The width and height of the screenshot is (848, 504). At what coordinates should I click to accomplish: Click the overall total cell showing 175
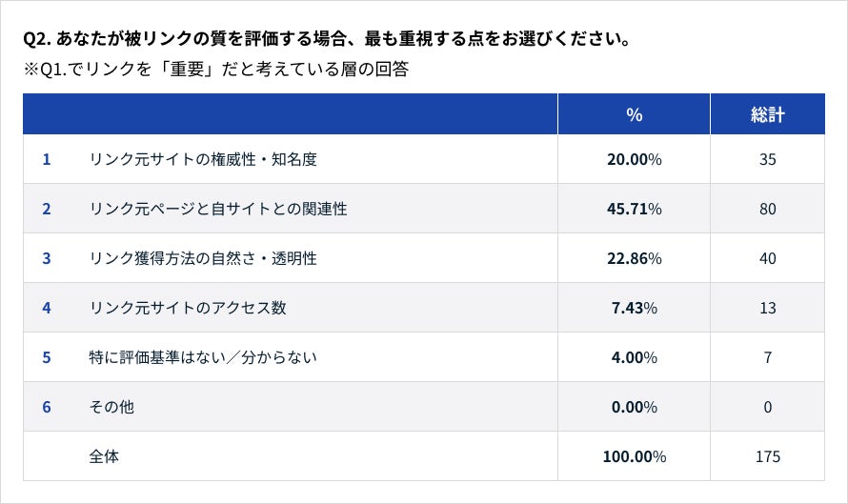[767, 456]
